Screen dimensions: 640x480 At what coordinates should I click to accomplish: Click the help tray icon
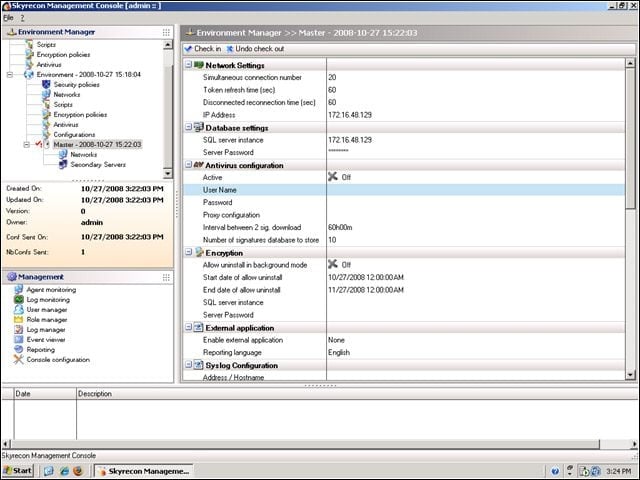[555, 471]
